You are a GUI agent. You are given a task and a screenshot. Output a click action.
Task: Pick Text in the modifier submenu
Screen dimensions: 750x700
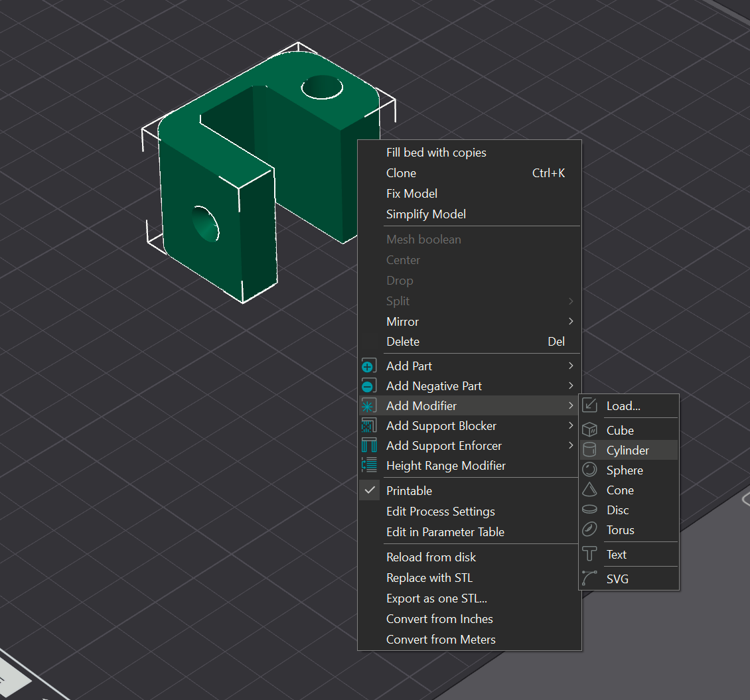coord(629,554)
